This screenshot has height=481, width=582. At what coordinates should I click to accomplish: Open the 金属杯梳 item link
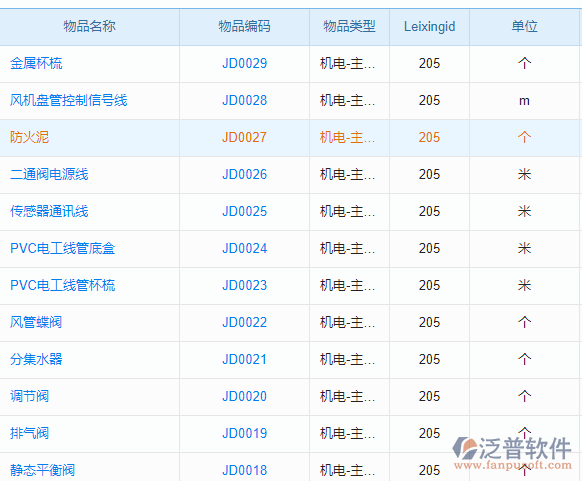click(x=36, y=63)
